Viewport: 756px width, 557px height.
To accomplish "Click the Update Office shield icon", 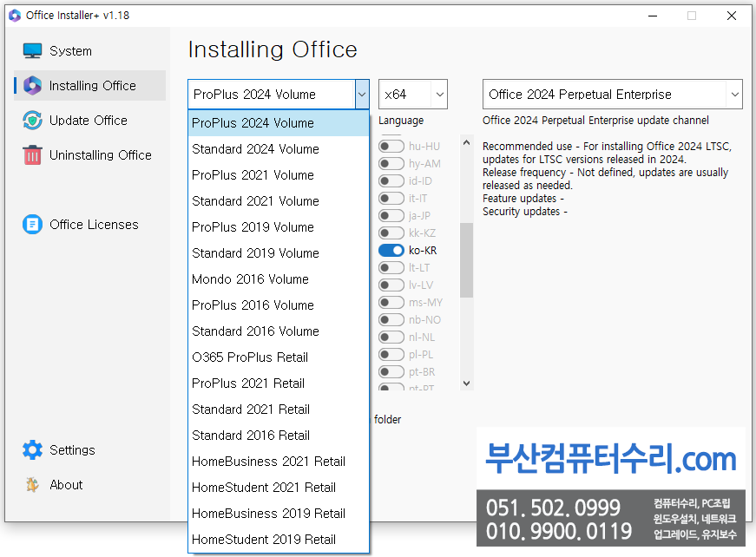I will click(32, 121).
